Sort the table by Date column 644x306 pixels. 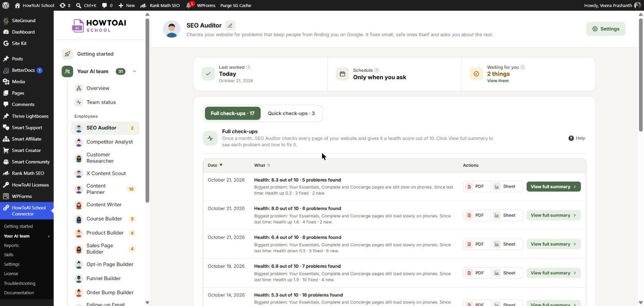(x=215, y=165)
